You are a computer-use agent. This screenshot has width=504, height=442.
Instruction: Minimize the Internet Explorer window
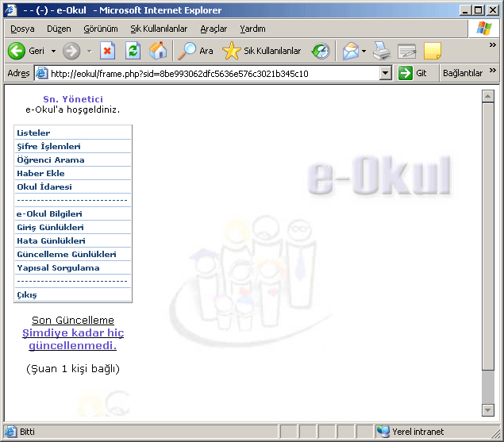point(465,10)
